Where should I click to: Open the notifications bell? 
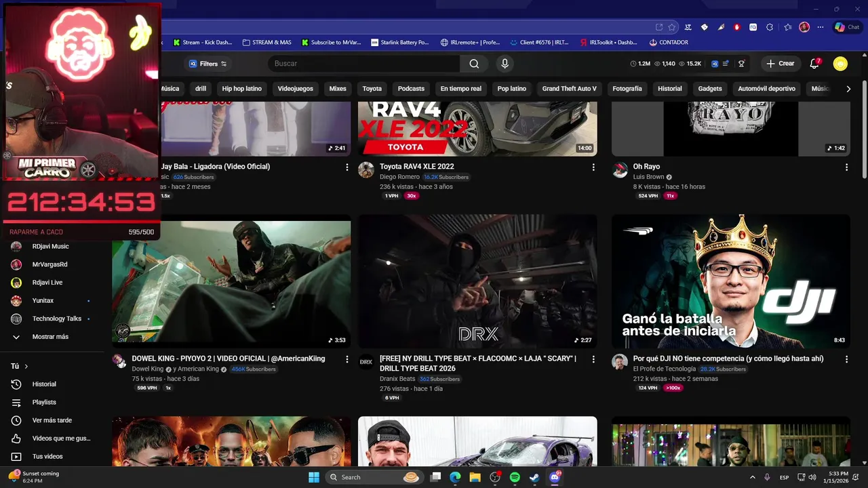pos(814,64)
